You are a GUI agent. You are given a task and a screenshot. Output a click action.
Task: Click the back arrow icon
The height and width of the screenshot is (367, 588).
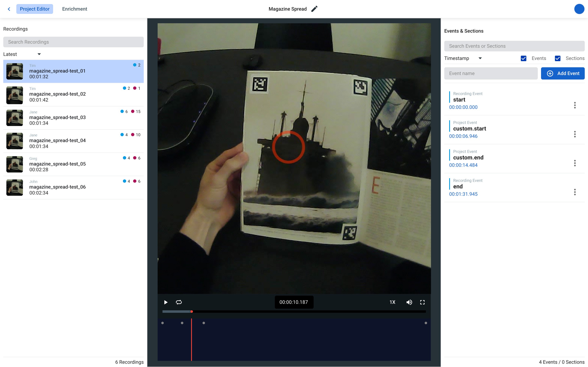coord(9,9)
